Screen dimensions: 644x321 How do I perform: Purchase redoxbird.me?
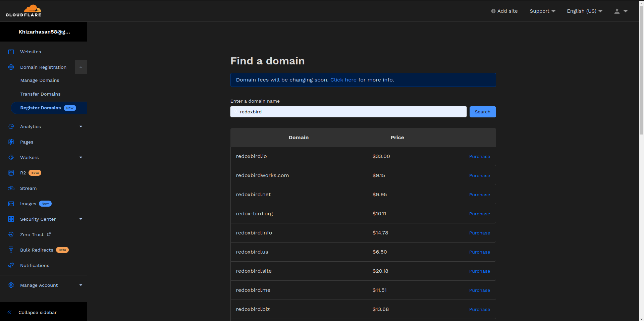click(480, 290)
